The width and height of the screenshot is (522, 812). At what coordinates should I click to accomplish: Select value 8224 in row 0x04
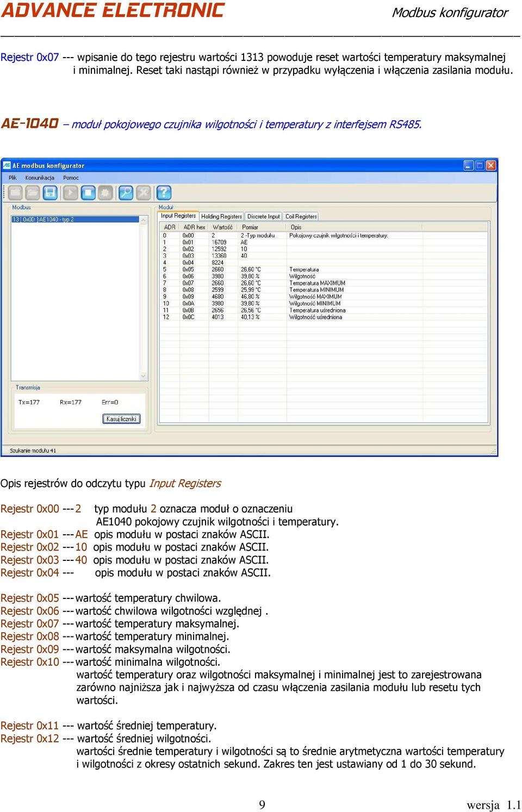coord(217,263)
